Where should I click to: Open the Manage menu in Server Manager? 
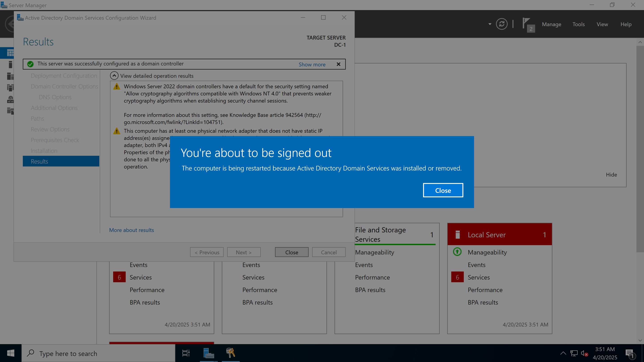point(551,24)
